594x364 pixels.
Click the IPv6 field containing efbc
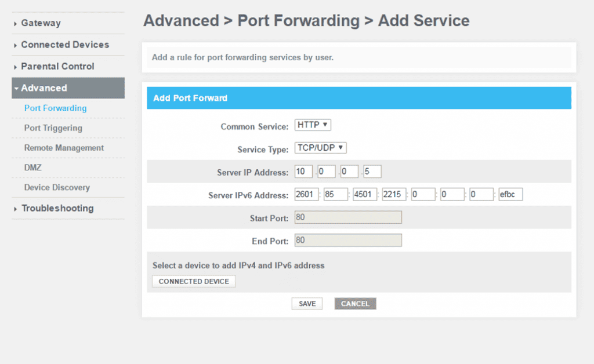click(510, 195)
